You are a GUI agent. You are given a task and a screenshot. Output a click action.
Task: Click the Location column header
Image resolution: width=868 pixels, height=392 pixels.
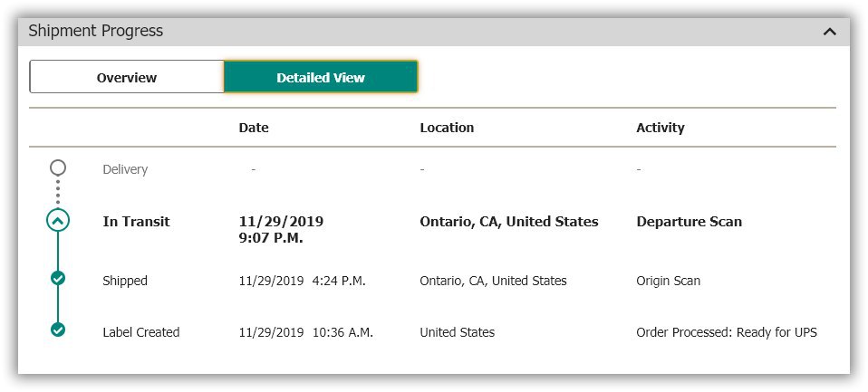coord(447,128)
